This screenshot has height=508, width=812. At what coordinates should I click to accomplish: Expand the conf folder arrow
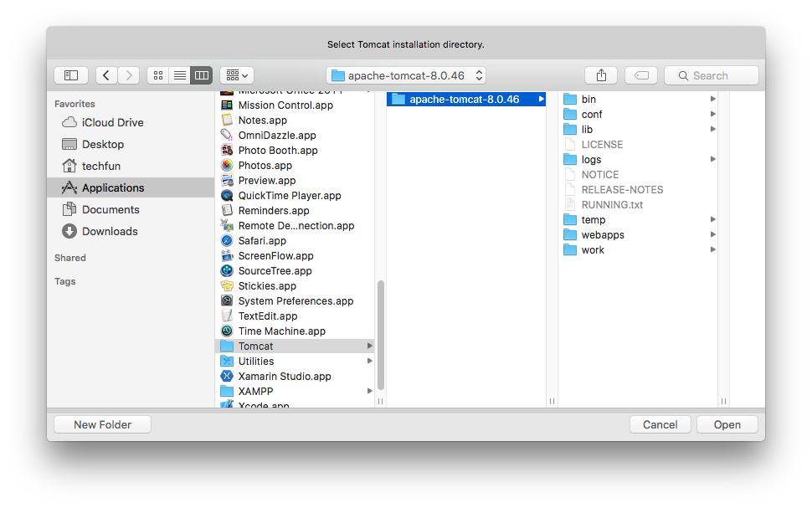[713, 114]
